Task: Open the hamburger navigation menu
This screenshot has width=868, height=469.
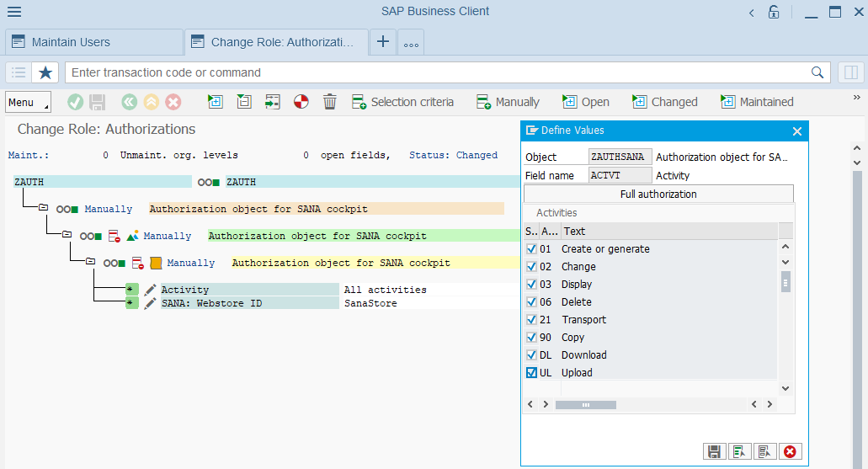Action: click(x=14, y=12)
